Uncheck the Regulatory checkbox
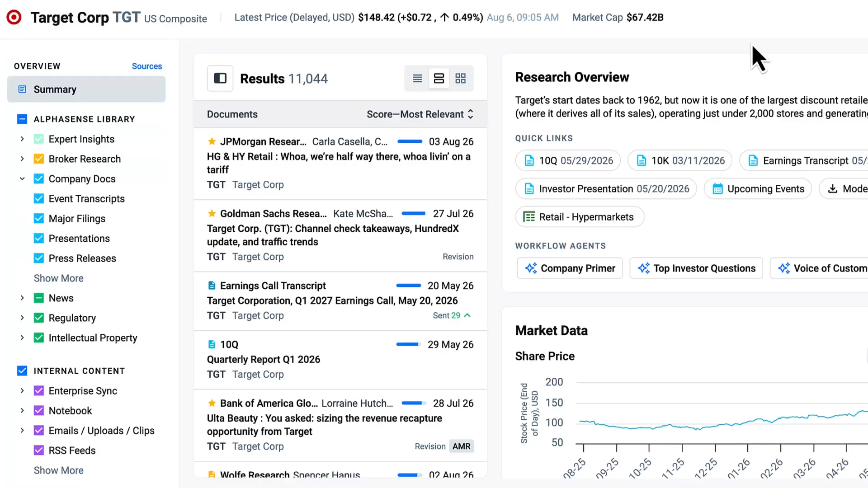Viewport: 868px width, 488px height. [39, 318]
